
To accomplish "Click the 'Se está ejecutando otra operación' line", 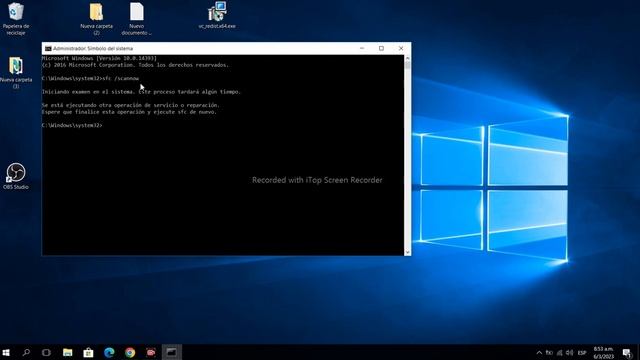I will 131,105.
